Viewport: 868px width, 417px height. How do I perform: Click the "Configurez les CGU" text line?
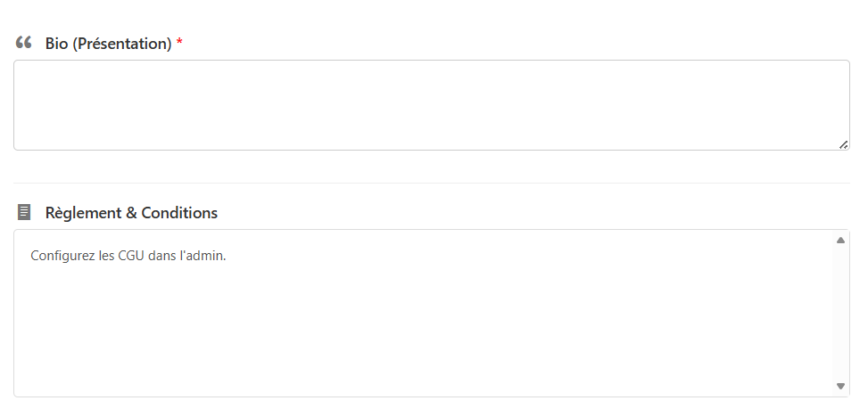128,256
